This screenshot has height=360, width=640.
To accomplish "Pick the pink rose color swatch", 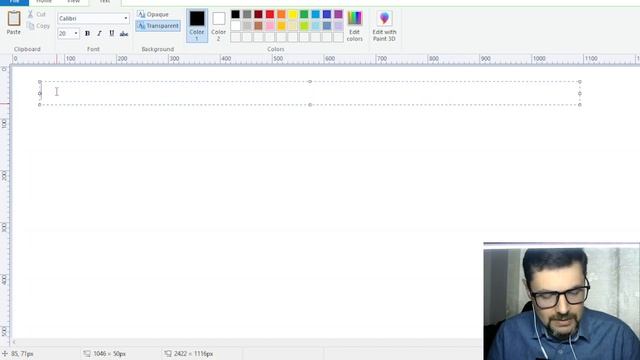I will tap(270, 26).
